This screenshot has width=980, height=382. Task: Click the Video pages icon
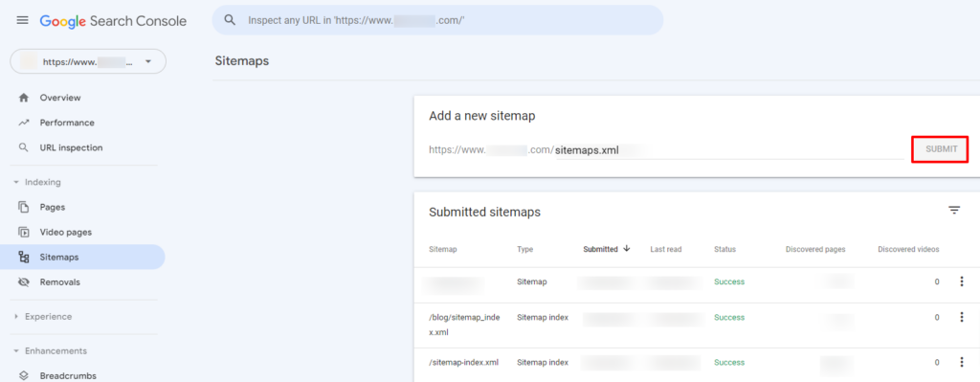[24, 232]
